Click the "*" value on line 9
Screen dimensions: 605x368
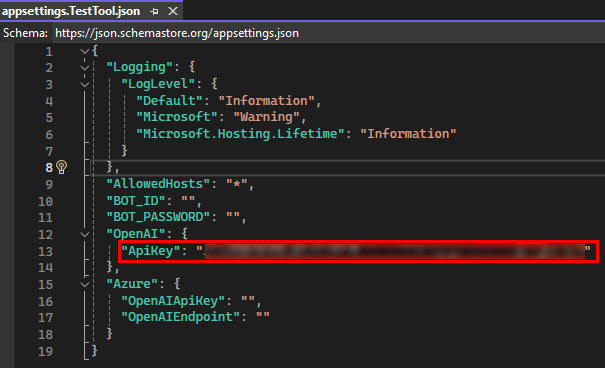[x=237, y=184]
